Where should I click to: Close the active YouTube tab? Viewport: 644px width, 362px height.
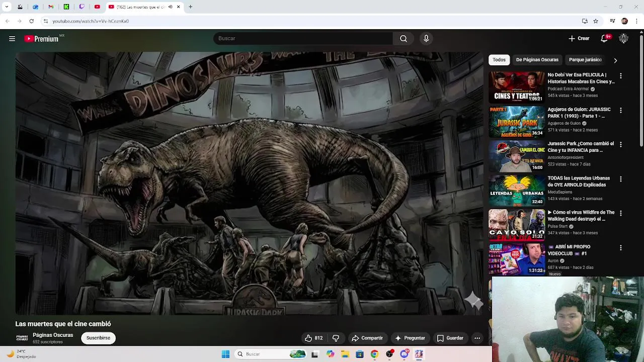coord(178,7)
